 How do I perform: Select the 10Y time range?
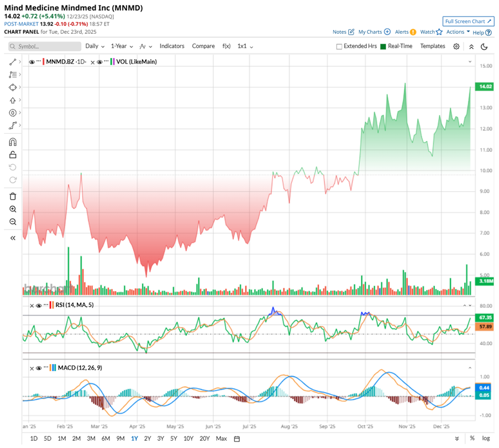(x=188, y=439)
